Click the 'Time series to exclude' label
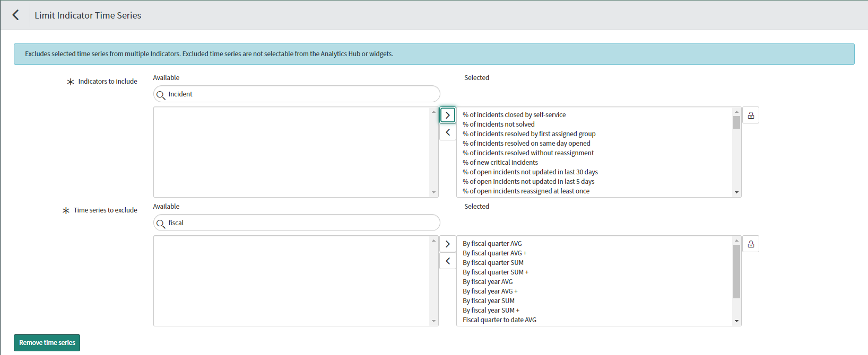 (106, 210)
